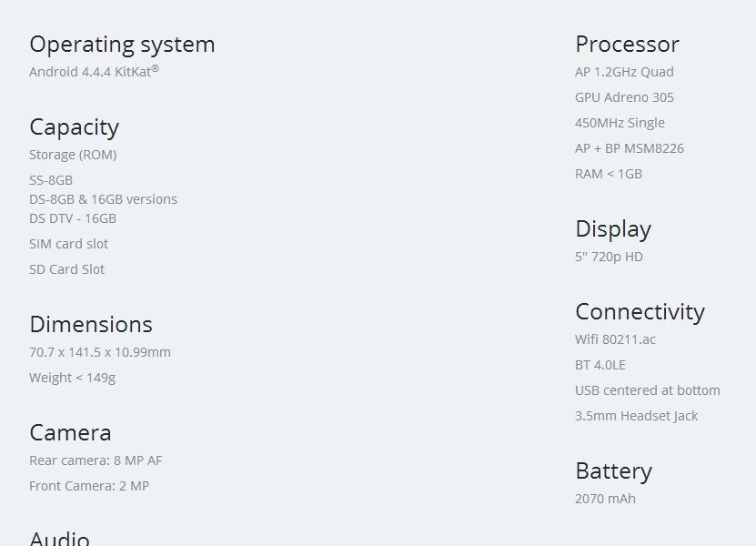Click the DS DTV - 16GB line
Screen dimensions: 756x546
(73, 218)
